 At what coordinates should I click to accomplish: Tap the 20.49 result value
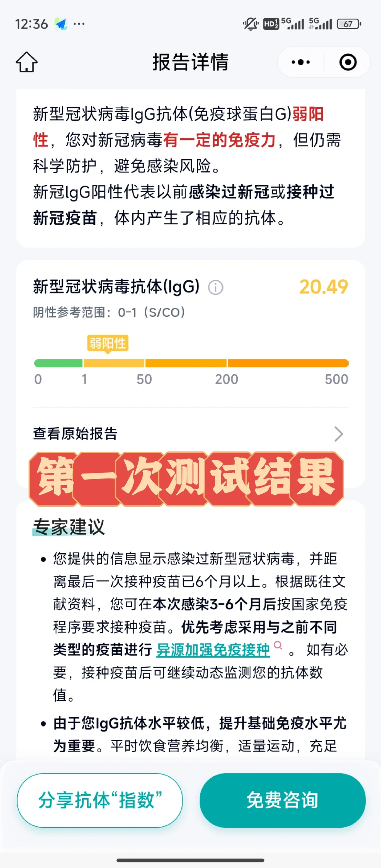pyautogui.click(x=323, y=287)
